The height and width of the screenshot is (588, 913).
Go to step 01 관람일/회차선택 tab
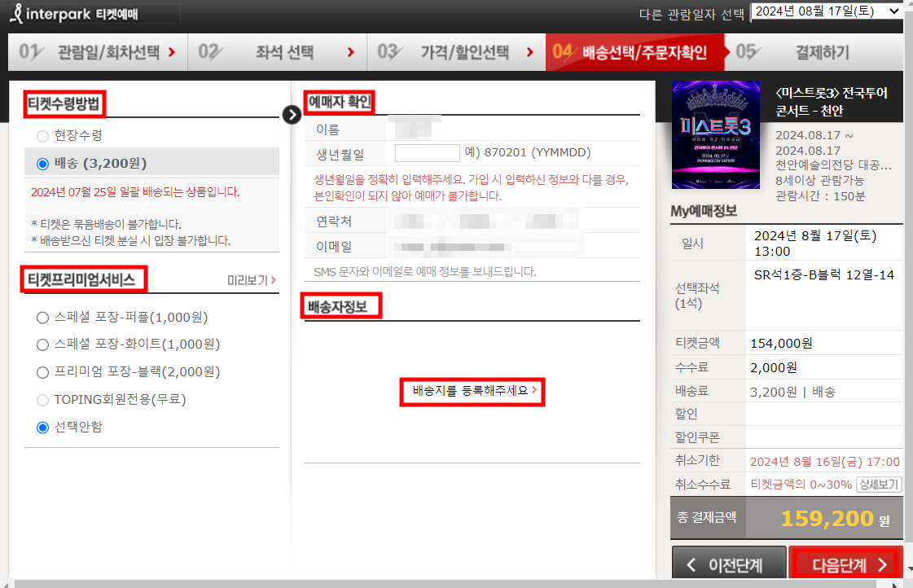(x=98, y=52)
